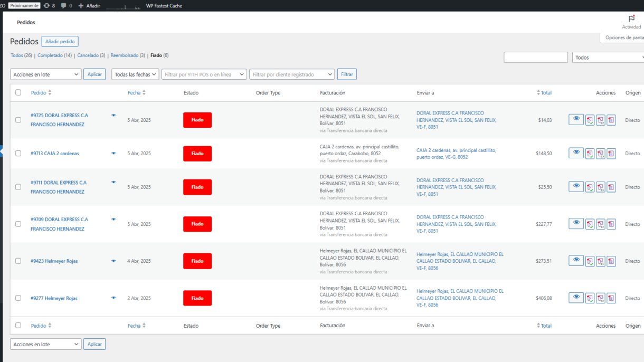Click green-check PDF icon for order #9713
644x362 pixels.
[590, 154]
